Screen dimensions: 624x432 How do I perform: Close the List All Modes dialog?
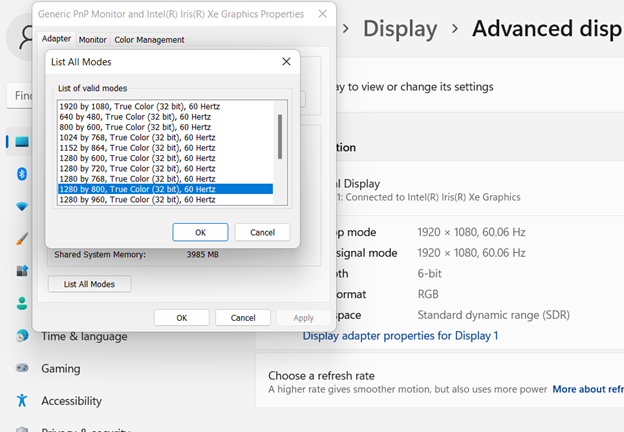tap(287, 62)
